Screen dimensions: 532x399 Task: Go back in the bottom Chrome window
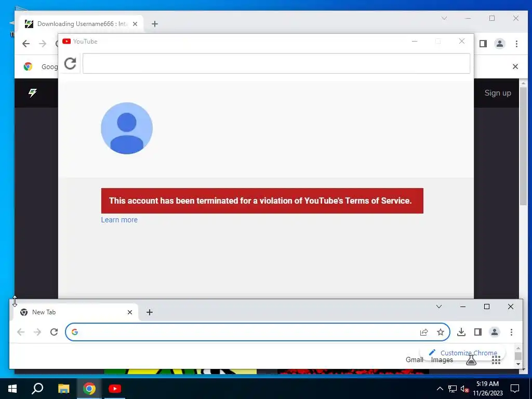[21, 332]
